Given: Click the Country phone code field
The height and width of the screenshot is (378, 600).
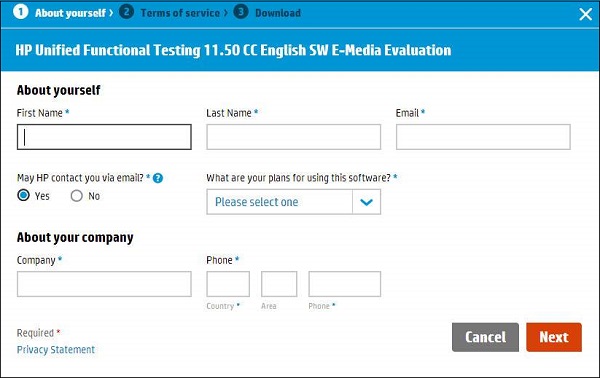Looking at the screenshot, I should [228, 284].
